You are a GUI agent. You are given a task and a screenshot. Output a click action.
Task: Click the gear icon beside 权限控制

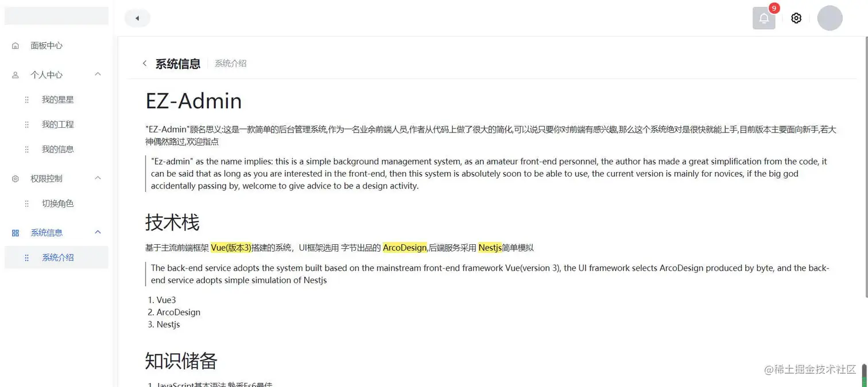click(15, 179)
